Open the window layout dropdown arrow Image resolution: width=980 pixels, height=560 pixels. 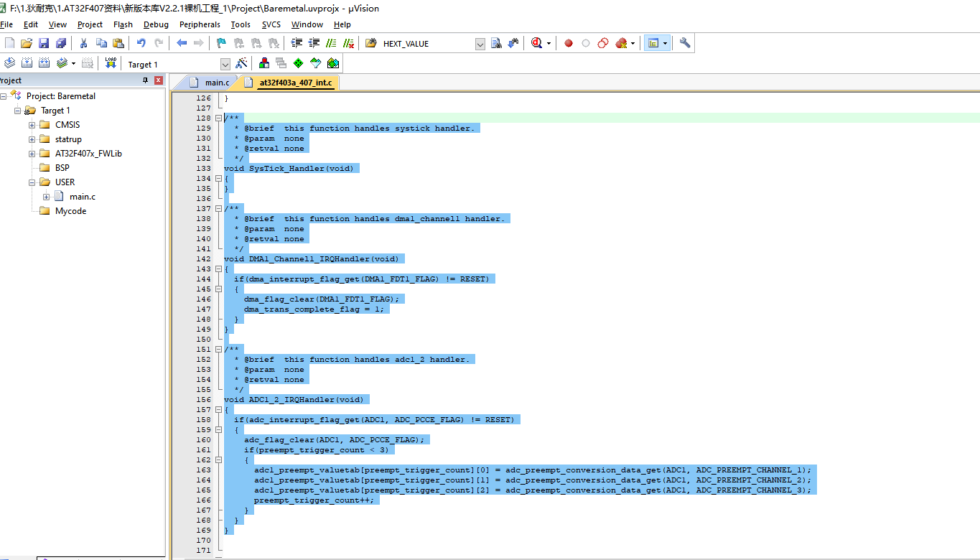click(666, 43)
